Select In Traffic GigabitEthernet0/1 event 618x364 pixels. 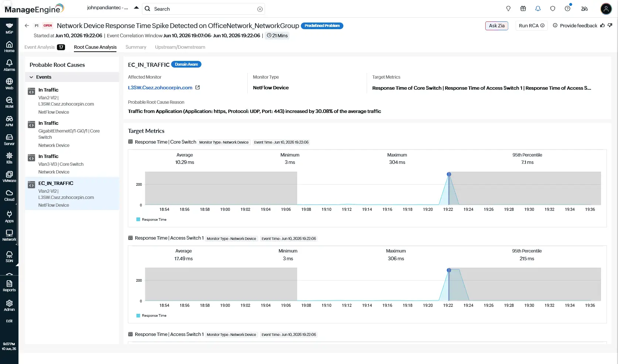click(x=72, y=134)
